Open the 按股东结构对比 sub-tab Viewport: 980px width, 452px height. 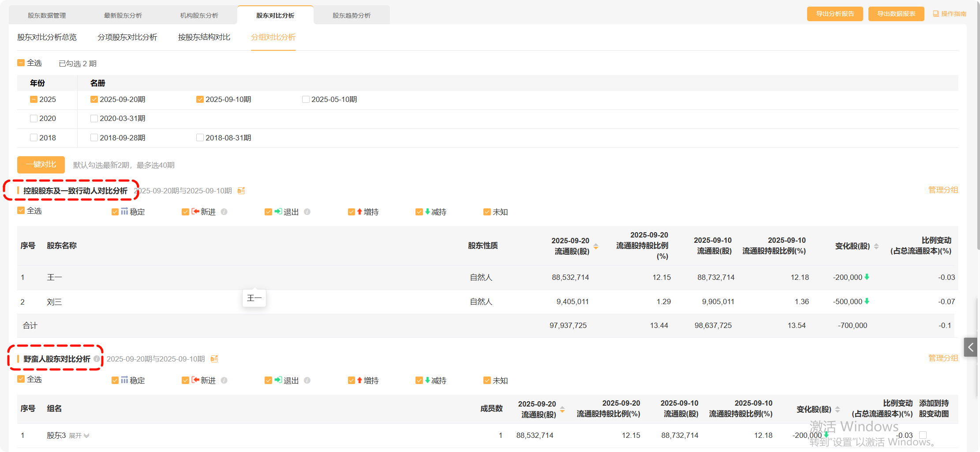[204, 37]
